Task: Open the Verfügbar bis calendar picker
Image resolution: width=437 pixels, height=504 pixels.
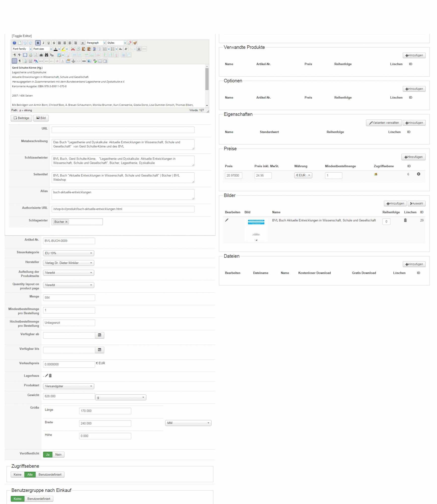Action: click(100, 350)
